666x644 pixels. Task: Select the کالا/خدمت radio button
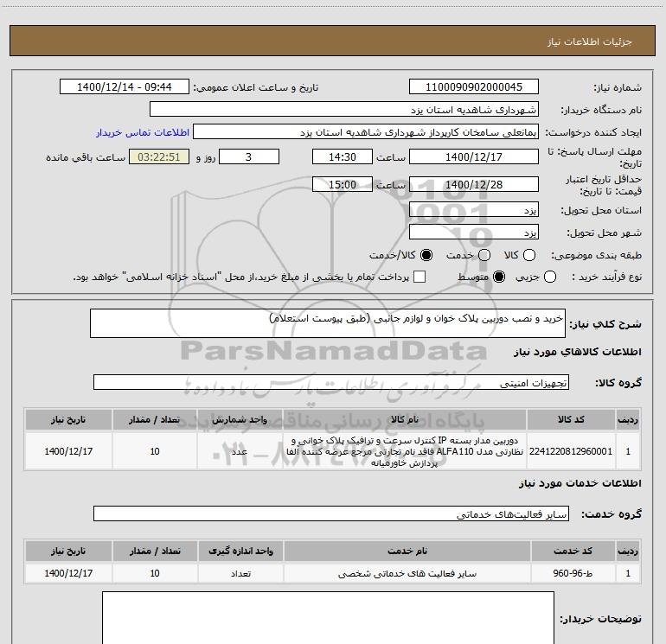coord(426,255)
